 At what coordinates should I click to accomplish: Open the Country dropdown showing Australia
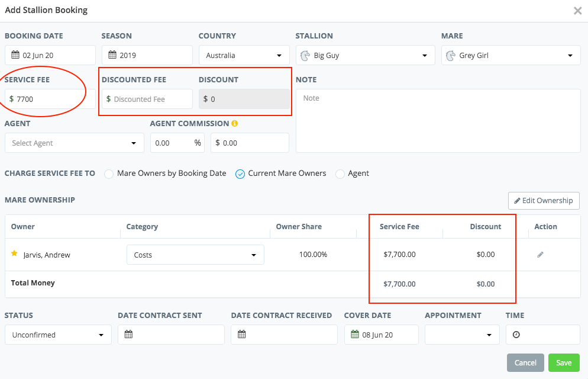point(244,55)
